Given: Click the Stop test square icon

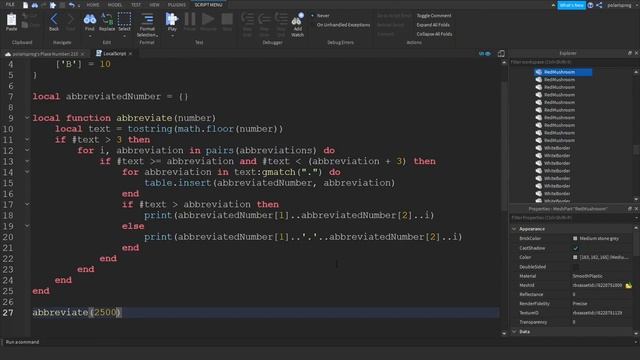Looking at the screenshot, I should (x=227, y=19).
